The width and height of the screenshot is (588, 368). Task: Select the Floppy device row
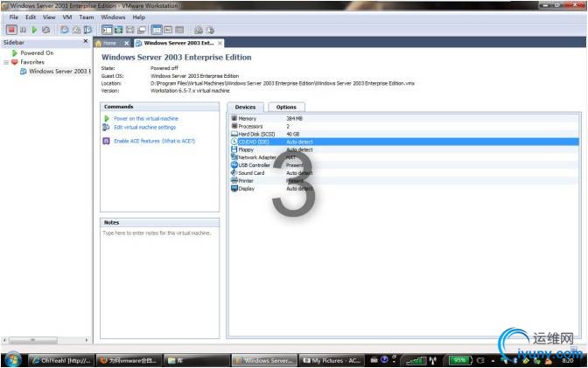pos(404,149)
